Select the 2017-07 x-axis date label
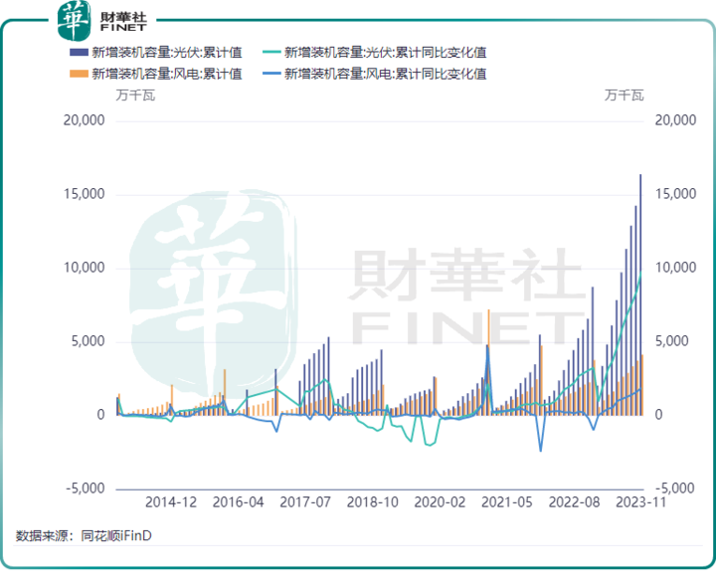Viewport: 716px width, 588px height. tap(303, 502)
